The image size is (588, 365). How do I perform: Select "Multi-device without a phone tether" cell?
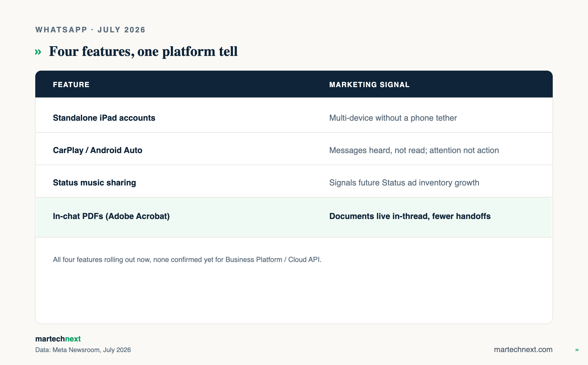coord(393,118)
